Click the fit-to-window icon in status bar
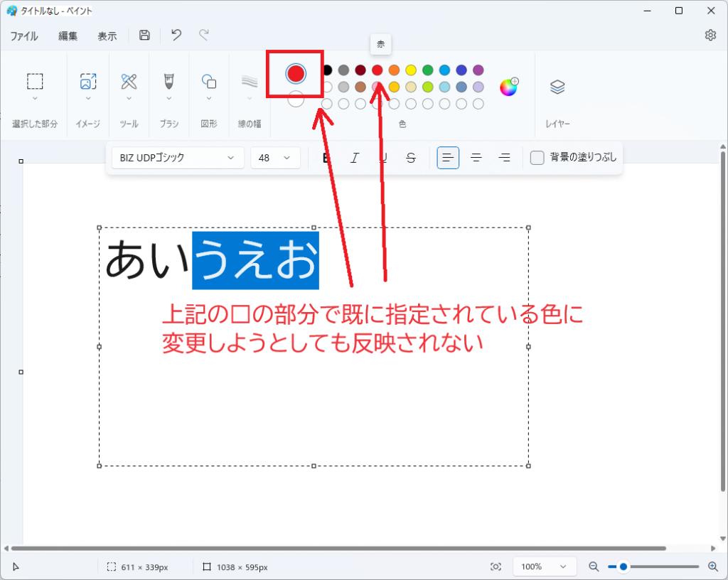This screenshot has width=728, height=580. (x=496, y=566)
